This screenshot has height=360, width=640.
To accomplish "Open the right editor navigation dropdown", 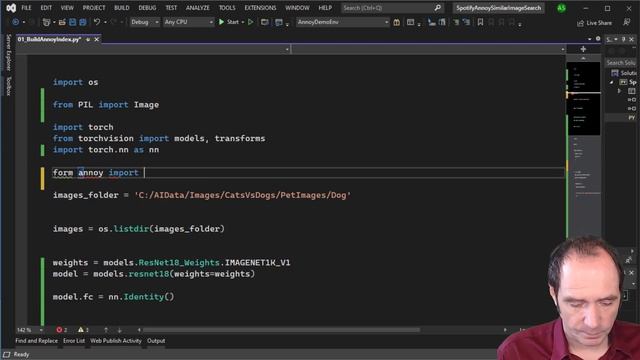I will 563,49.
